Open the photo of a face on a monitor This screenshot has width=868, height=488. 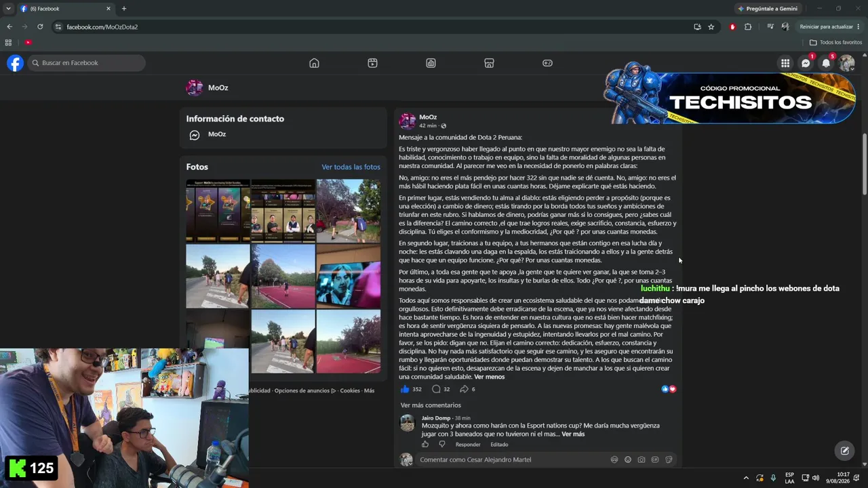(x=349, y=277)
